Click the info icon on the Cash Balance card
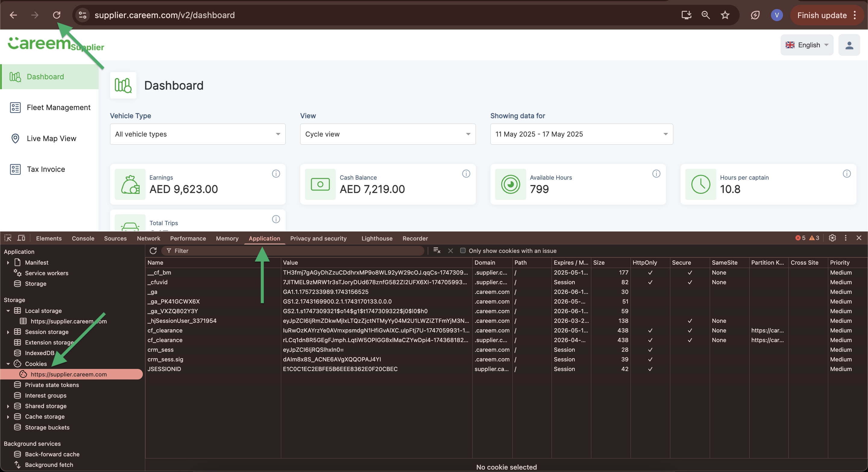868x472 pixels. click(x=466, y=174)
